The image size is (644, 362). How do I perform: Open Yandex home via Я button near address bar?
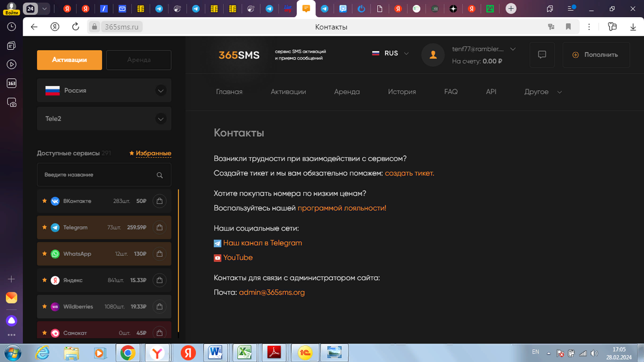(x=55, y=27)
